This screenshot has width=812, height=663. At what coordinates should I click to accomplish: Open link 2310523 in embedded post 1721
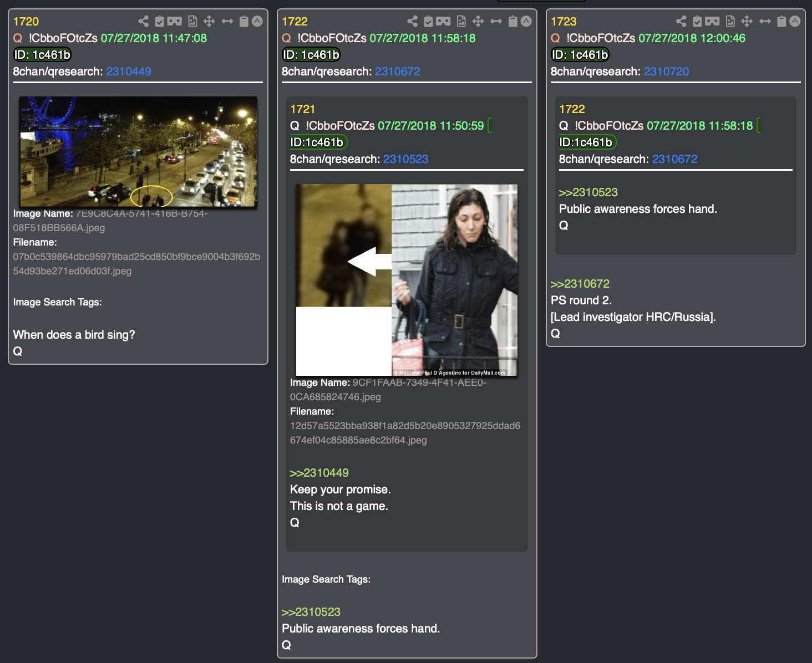pyautogui.click(x=405, y=159)
